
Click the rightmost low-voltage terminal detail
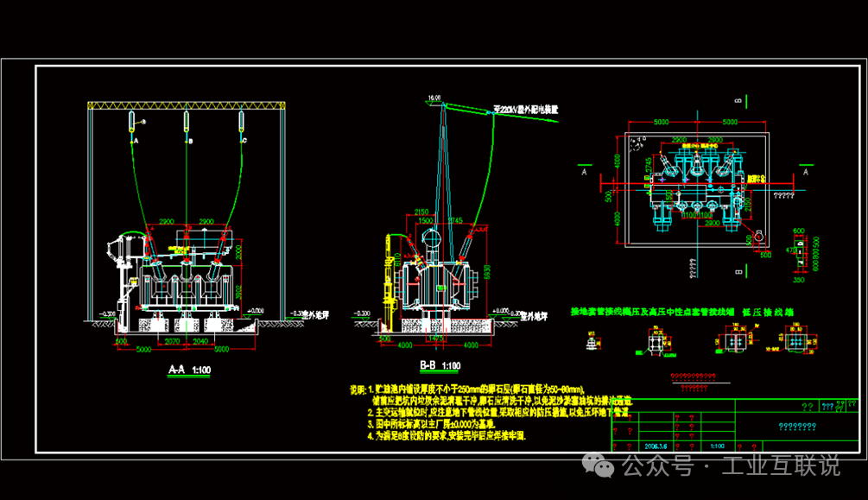tap(795, 340)
